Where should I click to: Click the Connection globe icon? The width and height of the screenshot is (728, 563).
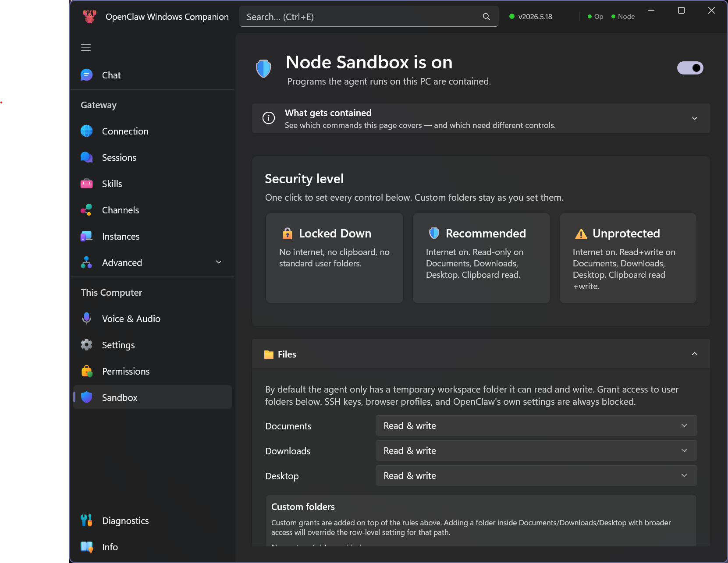pos(87,131)
